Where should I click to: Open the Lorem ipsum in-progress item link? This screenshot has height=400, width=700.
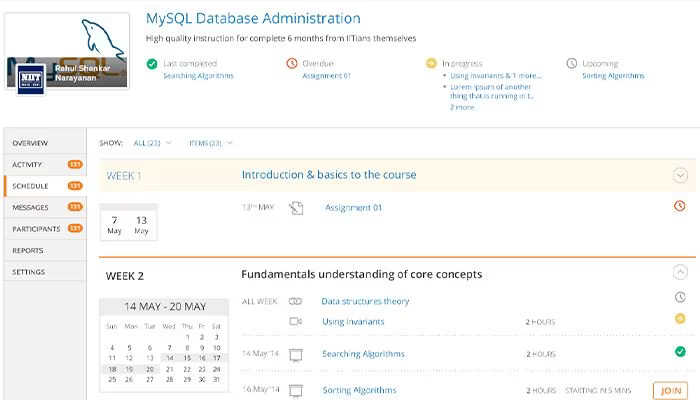(492, 92)
